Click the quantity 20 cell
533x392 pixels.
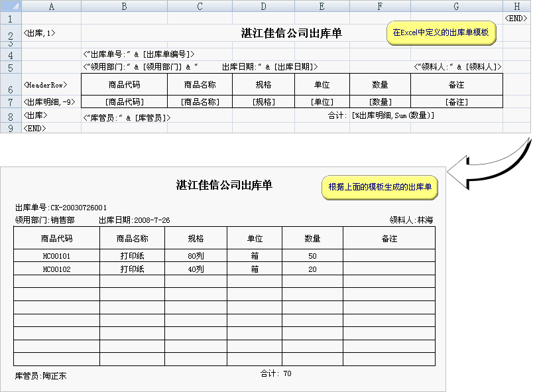tap(312, 269)
